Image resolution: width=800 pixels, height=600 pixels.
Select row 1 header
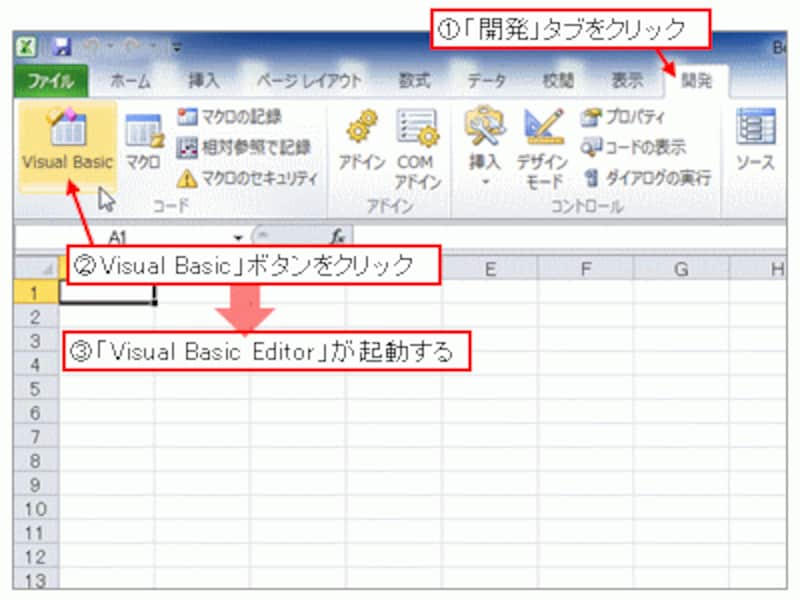pyautogui.click(x=37, y=293)
